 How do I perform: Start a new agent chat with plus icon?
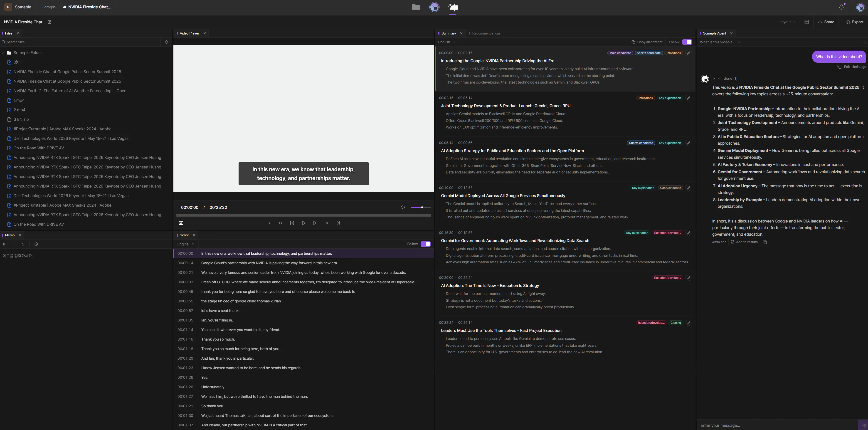[865, 42]
